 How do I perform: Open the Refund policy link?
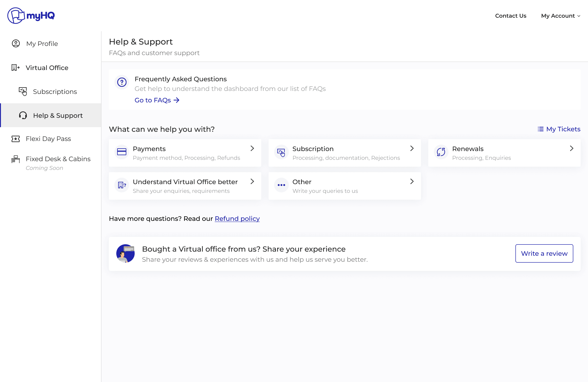click(x=237, y=219)
